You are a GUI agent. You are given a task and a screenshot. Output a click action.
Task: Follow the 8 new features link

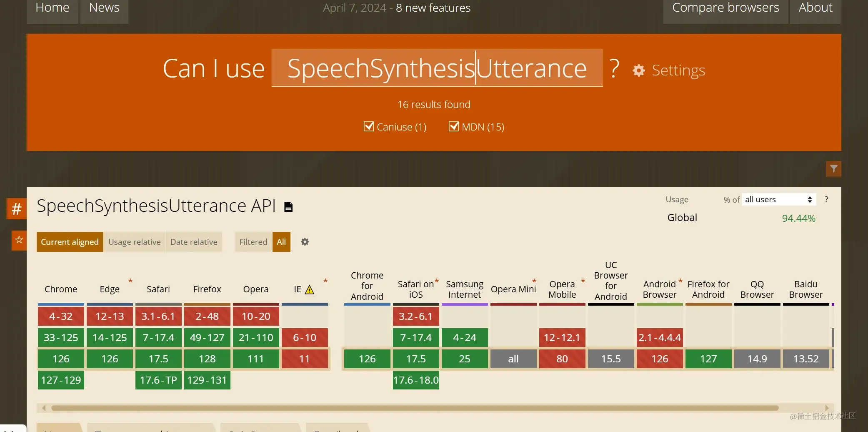tap(433, 8)
